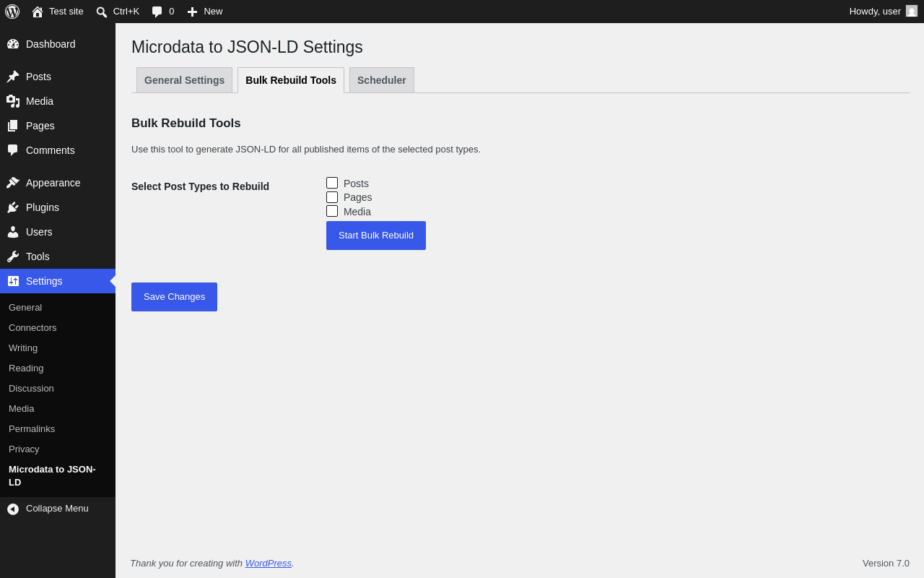
Task: Switch to the Scheduler tab
Action: click(x=382, y=80)
